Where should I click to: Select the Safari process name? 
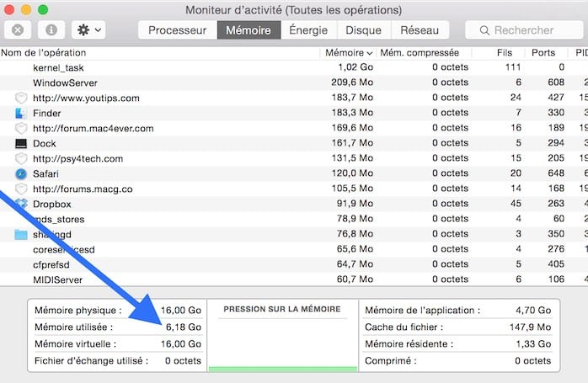click(x=45, y=174)
